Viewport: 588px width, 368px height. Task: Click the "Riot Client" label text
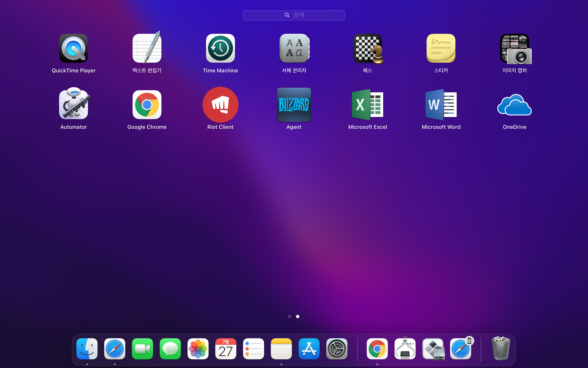[x=220, y=127]
